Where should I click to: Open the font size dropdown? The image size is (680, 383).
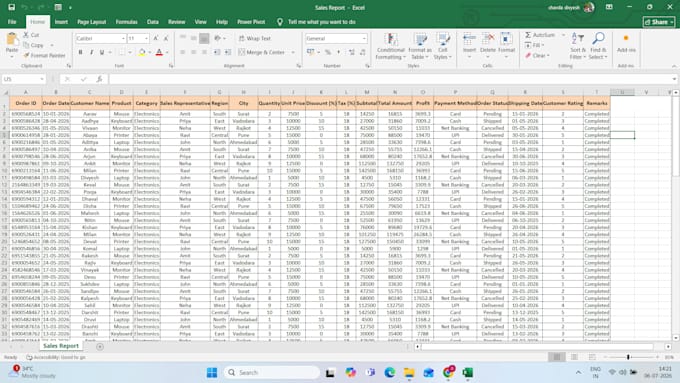pyautogui.click(x=146, y=39)
